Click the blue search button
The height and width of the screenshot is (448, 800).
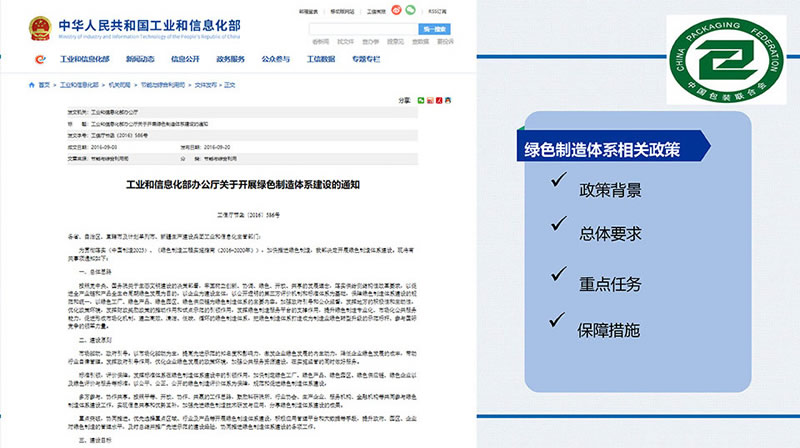click(434, 29)
